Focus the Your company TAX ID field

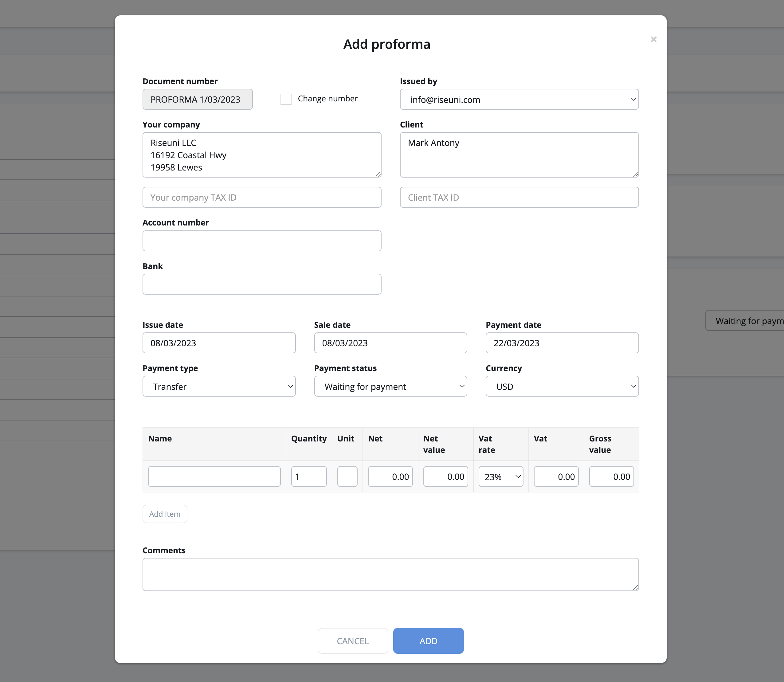pos(261,197)
